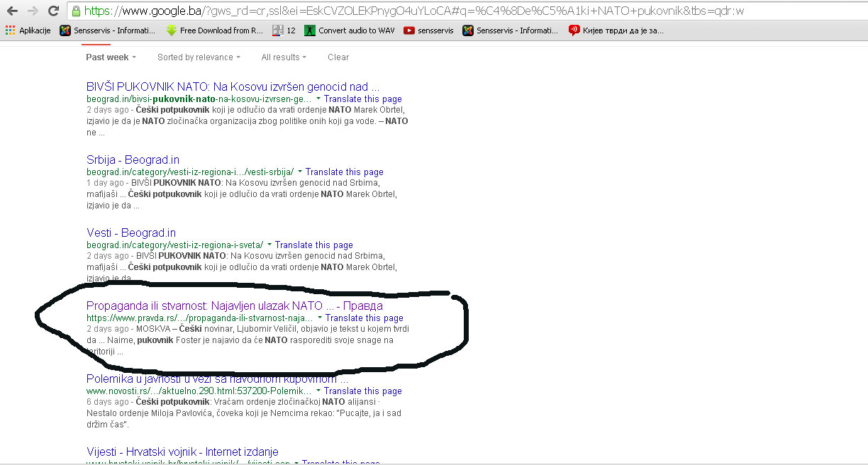The width and height of the screenshot is (868, 465).
Task: Click the www.novosti.rs green URL text
Action: click(199, 391)
